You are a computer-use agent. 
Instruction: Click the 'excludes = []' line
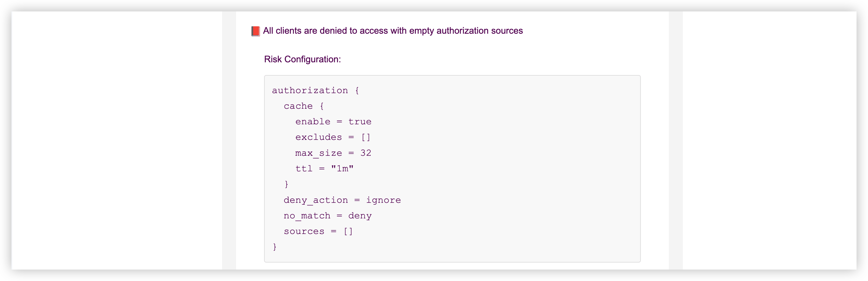(332, 137)
